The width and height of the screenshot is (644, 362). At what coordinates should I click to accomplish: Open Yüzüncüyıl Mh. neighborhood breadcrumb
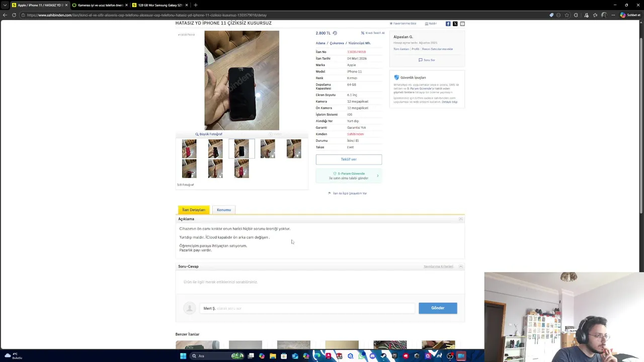359,43
